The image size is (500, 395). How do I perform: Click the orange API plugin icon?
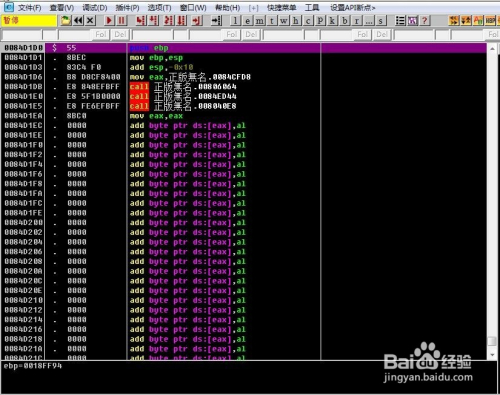click(x=478, y=21)
